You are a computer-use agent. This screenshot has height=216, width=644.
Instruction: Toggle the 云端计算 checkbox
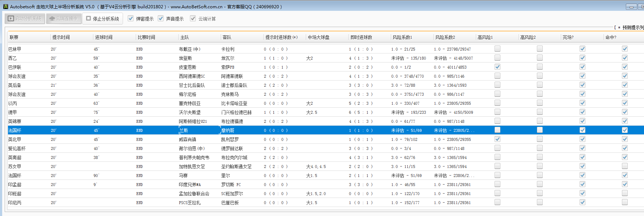tap(193, 18)
